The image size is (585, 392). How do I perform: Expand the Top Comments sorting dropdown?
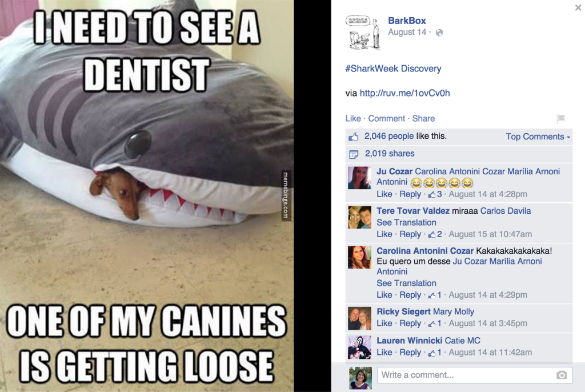[x=538, y=137]
